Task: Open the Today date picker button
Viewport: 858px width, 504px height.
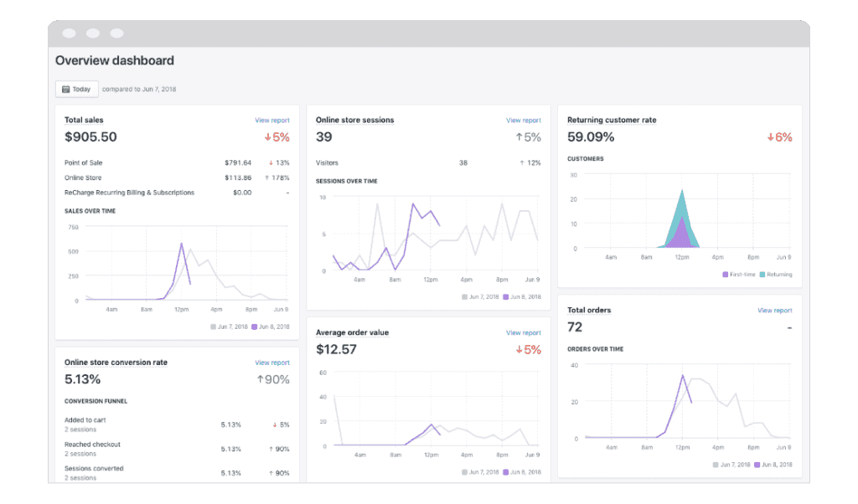Action: pyautogui.click(x=76, y=89)
